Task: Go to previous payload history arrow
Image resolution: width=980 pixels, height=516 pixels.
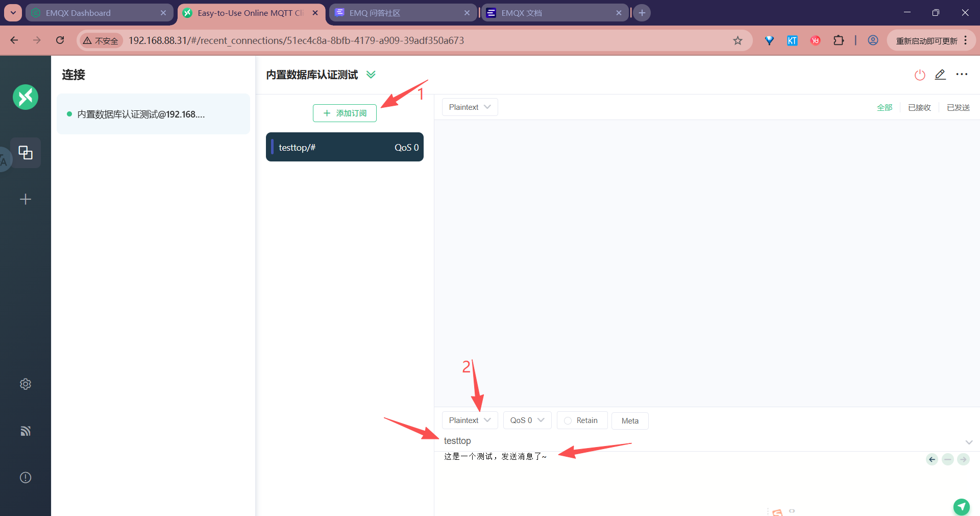Action: (932, 459)
